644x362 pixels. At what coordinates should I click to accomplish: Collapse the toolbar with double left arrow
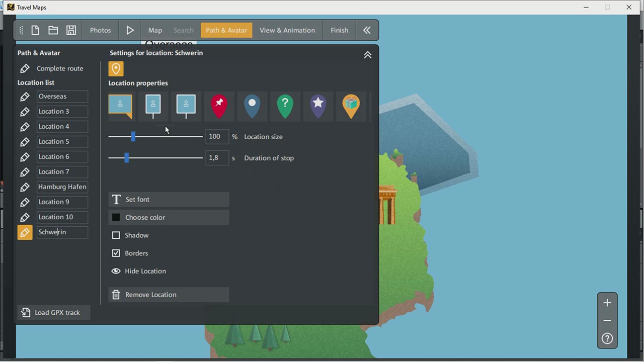coord(367,30)
